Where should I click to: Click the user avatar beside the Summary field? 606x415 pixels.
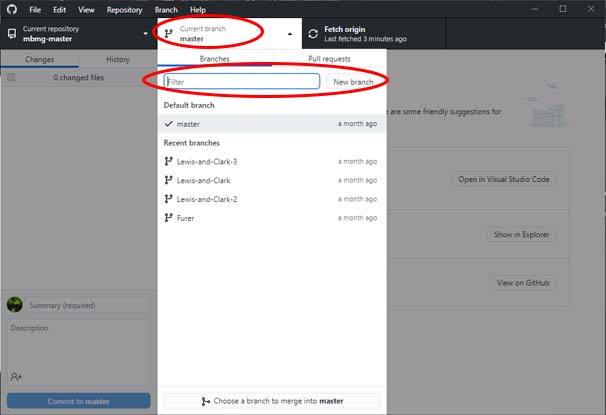coord(15,305)
